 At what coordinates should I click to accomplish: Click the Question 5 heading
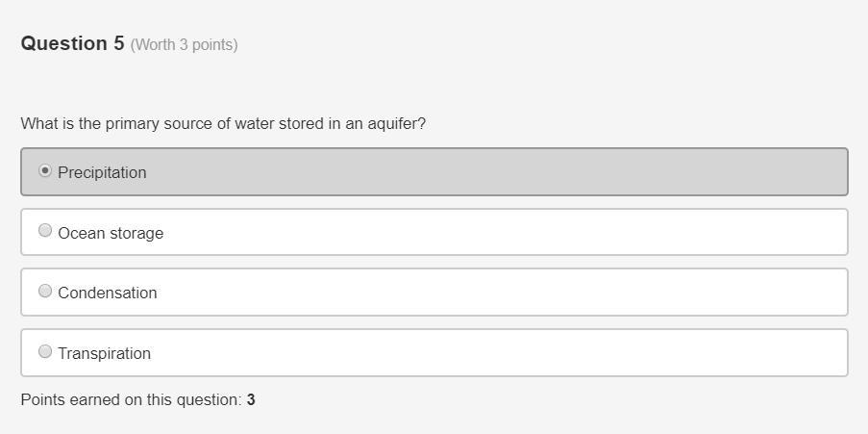[x=72, y=43]
